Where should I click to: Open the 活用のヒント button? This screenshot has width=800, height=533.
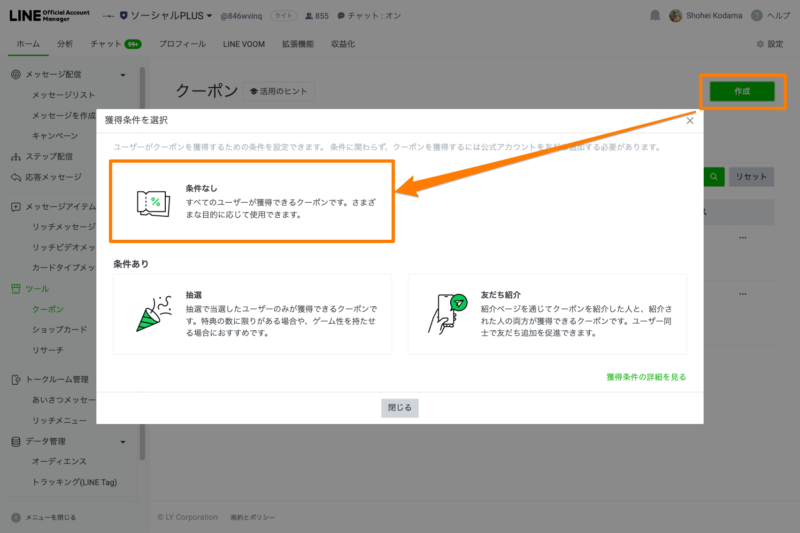coord(279,91)
